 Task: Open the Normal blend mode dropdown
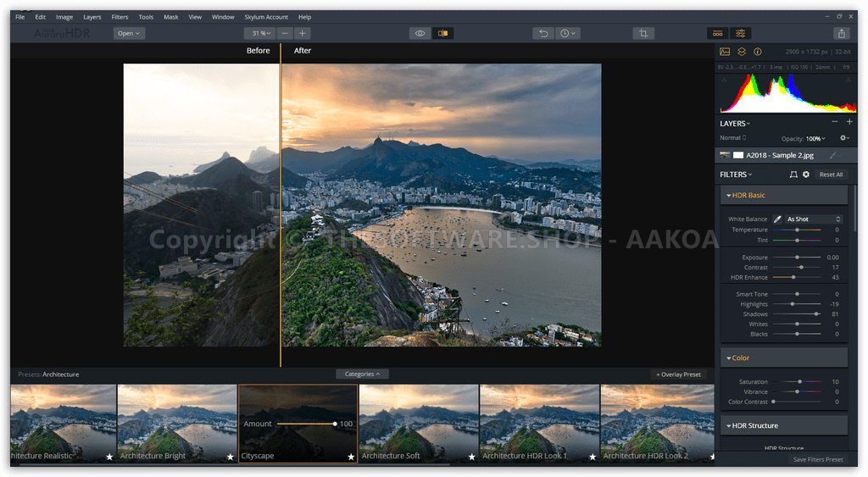733,138
